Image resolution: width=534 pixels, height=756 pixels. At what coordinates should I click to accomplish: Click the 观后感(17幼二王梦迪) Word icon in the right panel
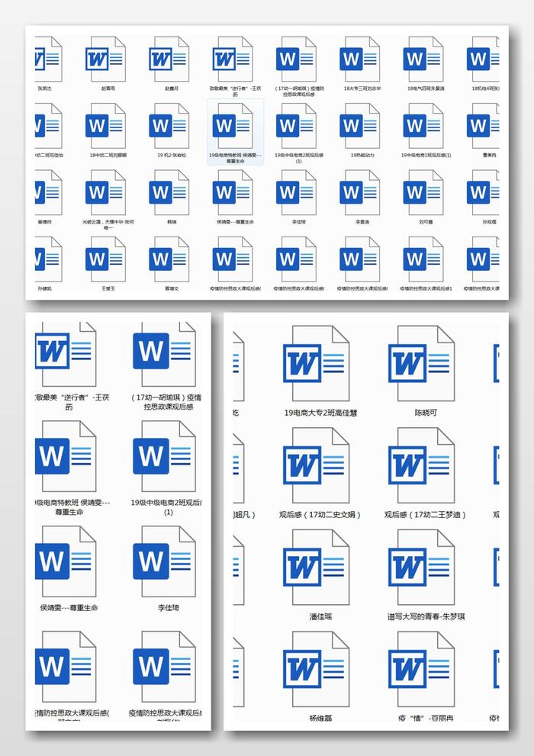pos(422,465)
